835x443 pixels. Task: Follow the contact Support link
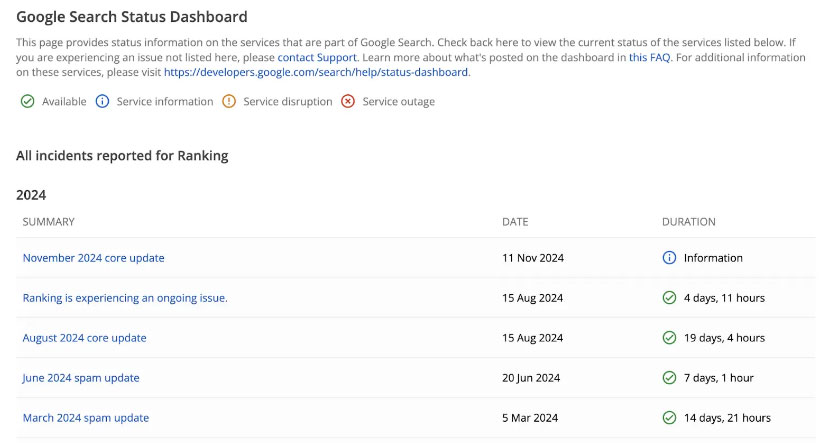point(317,58)
